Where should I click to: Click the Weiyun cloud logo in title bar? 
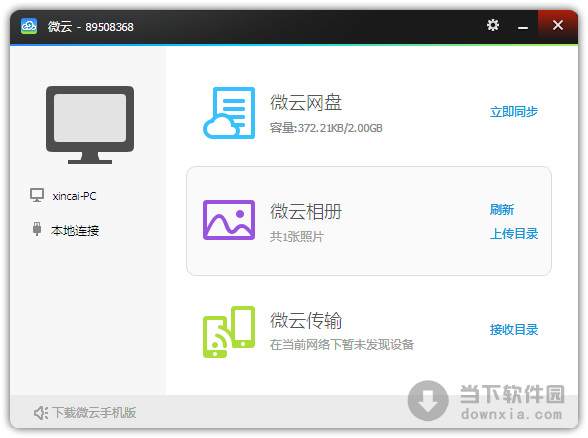(29, 26)
